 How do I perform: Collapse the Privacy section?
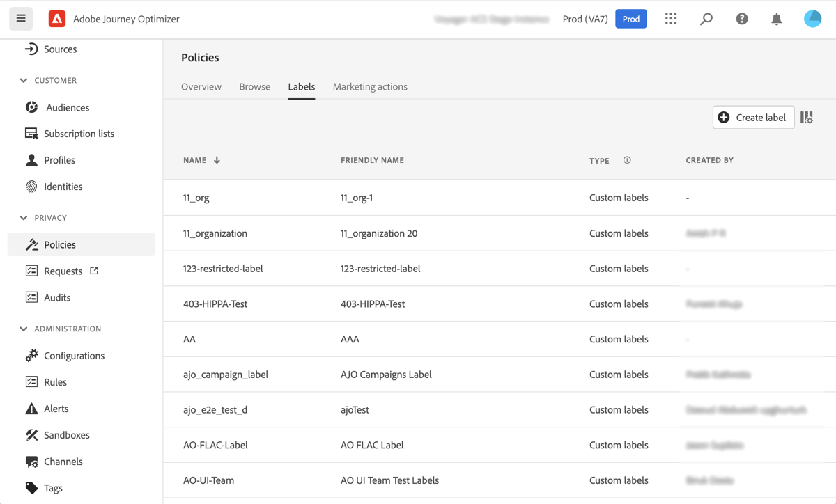pos(24,218)
